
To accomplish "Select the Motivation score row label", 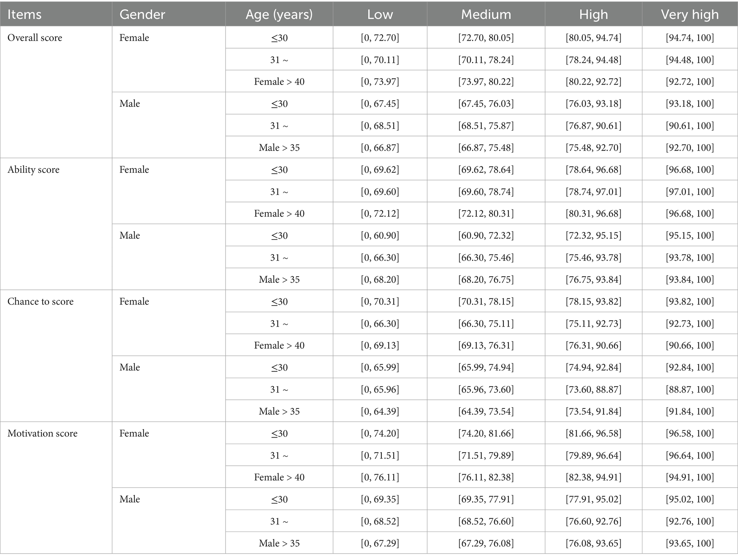I will tap(42, 433).
